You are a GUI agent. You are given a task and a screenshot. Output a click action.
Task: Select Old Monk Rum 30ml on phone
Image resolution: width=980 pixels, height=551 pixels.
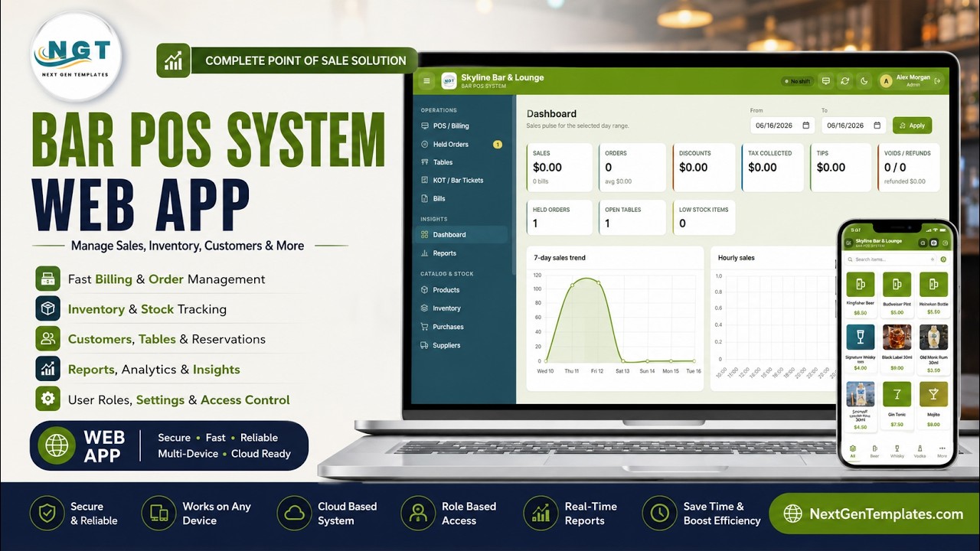933,349
